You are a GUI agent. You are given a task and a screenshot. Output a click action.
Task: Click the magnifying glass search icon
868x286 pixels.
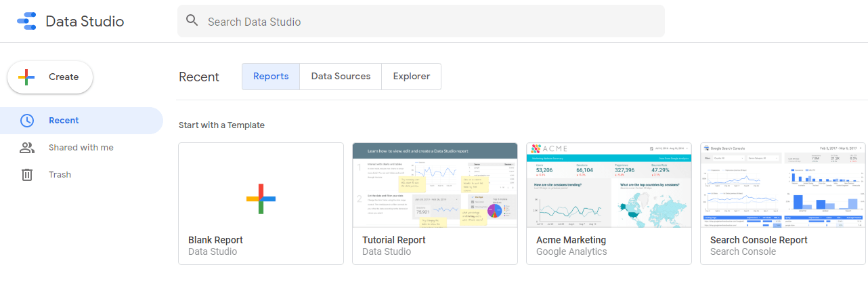point(192,21)
